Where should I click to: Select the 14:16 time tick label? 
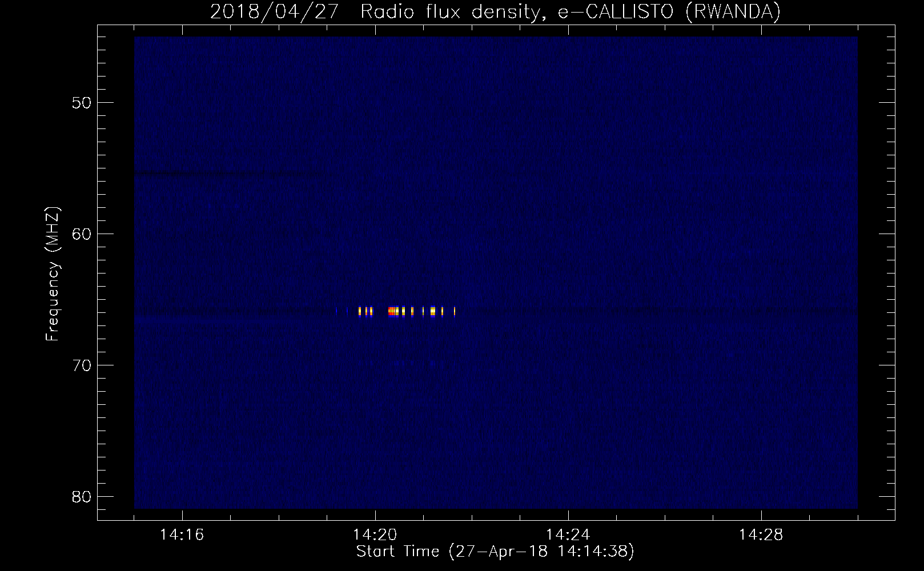[182, 535]
